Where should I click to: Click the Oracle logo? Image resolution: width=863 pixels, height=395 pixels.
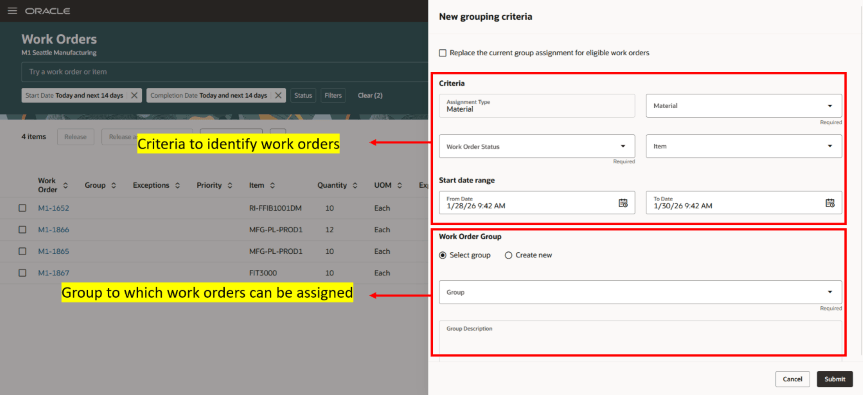(47, 11)
